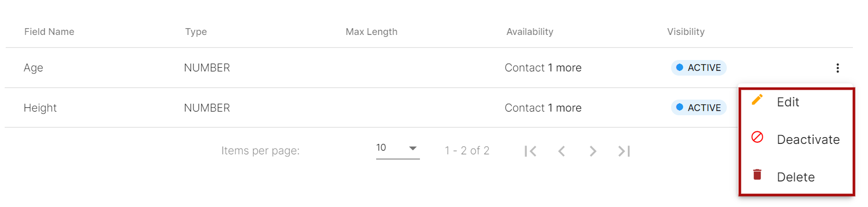Click "1 more" in Height availability

(x=564, y=108)
